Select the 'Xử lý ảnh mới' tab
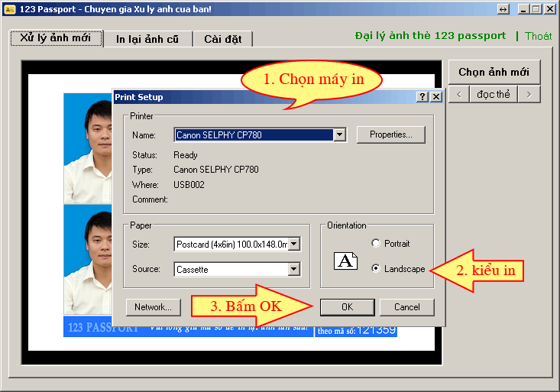Screen dimensions: 560x392 pyautogui.click(x=56, y=38)
